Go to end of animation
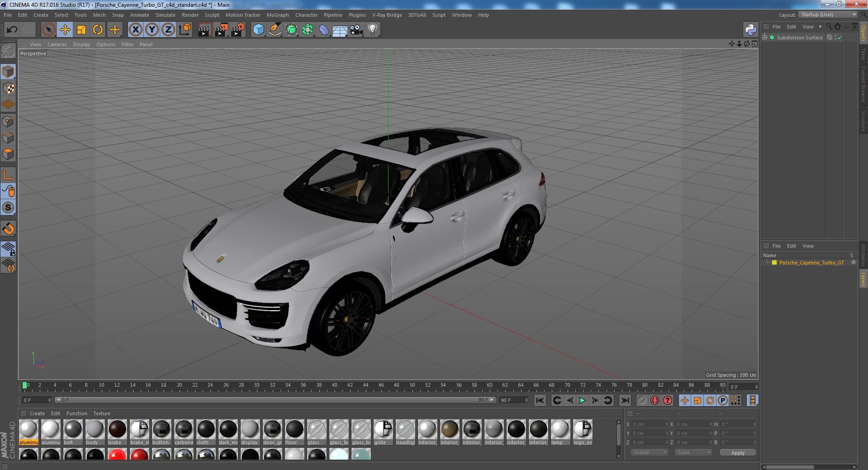This screenshot has height=470, width=868. [625, 400]
